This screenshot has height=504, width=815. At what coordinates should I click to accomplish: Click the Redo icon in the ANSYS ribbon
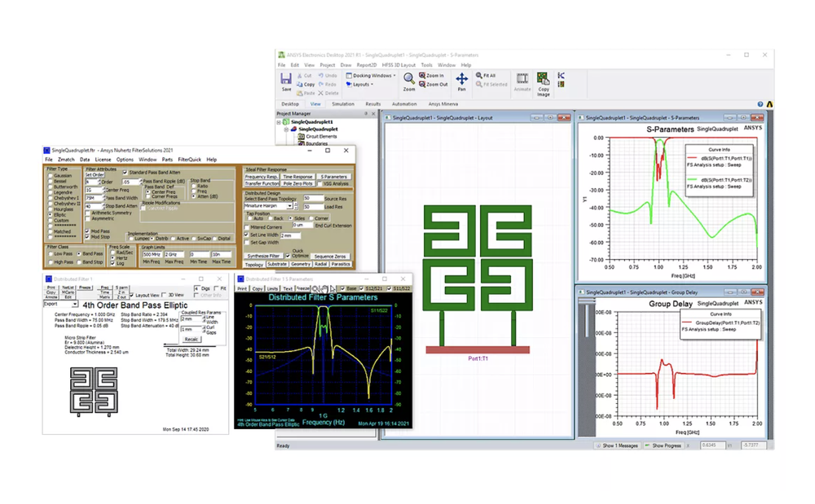320,84
